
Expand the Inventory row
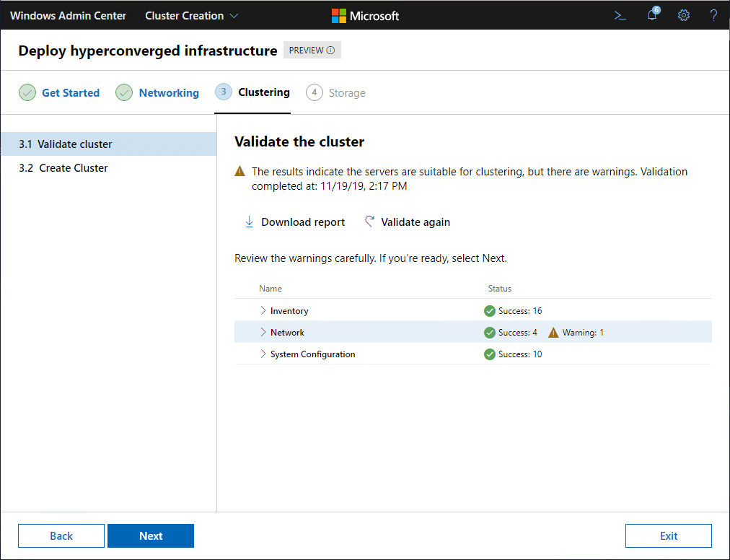263,311
